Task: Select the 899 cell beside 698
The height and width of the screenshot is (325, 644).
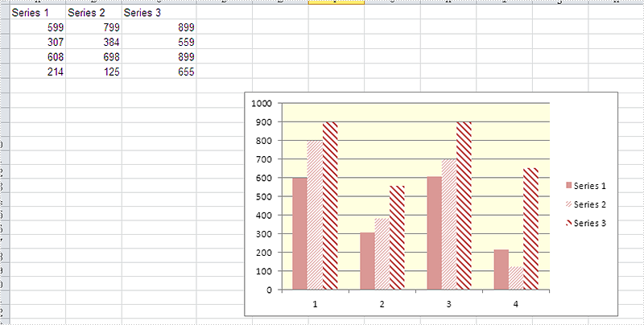Action: pos(159,56)
